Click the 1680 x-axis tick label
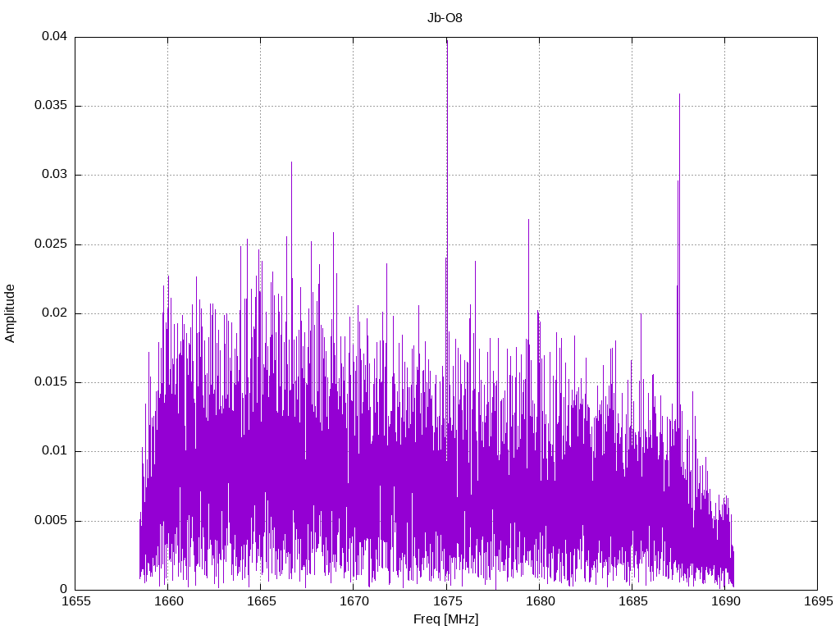This screenshot has height=630, width=840. [x=540, y=601]
